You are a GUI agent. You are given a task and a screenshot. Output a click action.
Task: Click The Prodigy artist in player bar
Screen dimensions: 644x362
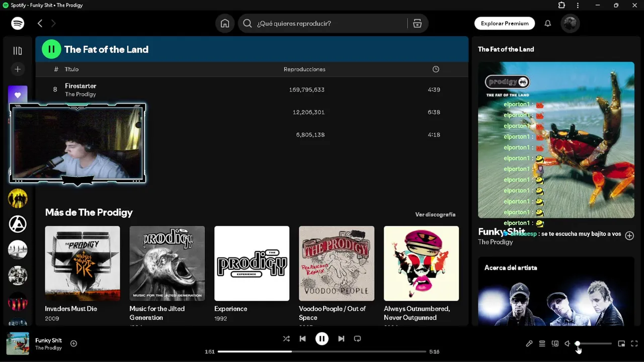[48, 348]
